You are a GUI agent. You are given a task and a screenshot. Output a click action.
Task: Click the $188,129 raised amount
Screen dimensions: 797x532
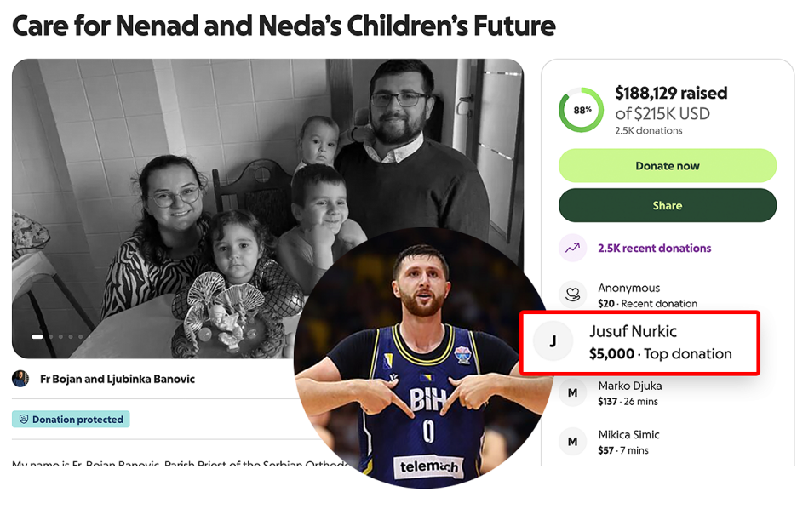(671, 94)
